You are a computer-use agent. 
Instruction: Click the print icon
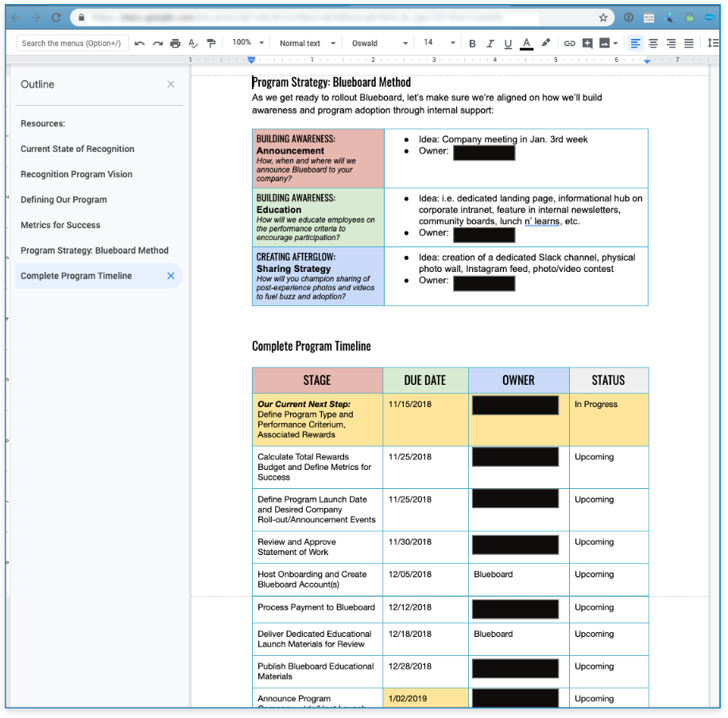(175, 43)
